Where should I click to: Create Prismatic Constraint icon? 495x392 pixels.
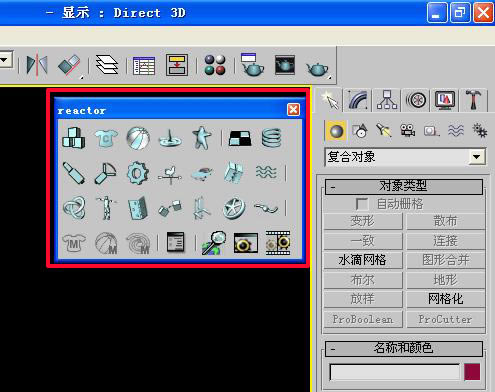pyautogui.click(x=202, y=208)
